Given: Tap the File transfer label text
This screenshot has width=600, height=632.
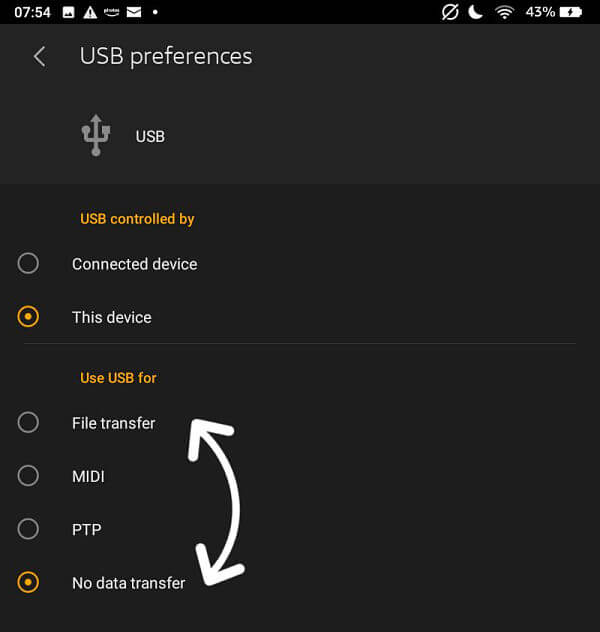Looking at the screenshot, I should click(114, 423).
